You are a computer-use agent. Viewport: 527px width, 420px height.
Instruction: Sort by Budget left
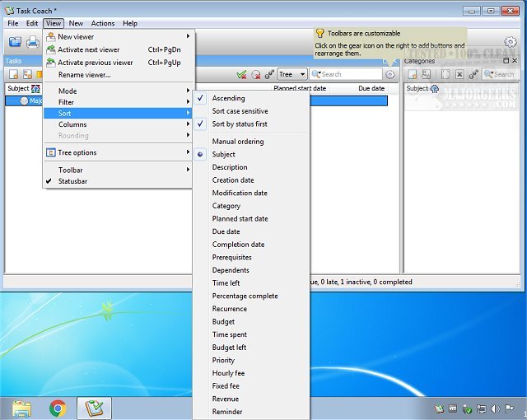251,348
